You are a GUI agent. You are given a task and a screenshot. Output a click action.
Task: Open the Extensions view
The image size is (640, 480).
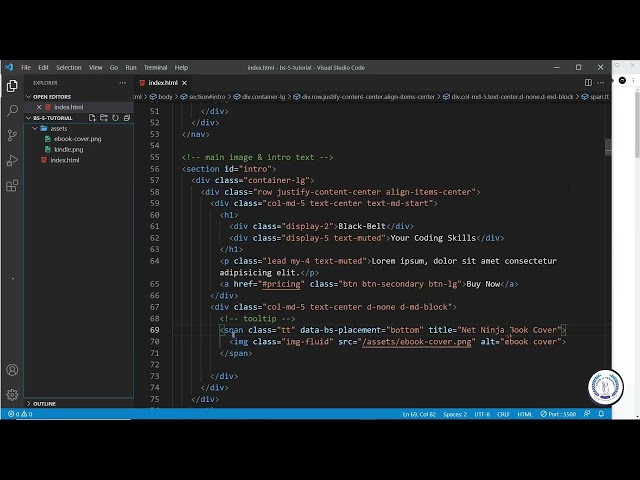tap(12, 186)
